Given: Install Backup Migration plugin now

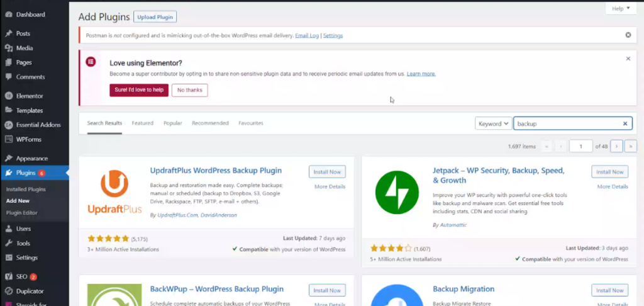Looking at the screenshot, I should click(x=609, y=290).
